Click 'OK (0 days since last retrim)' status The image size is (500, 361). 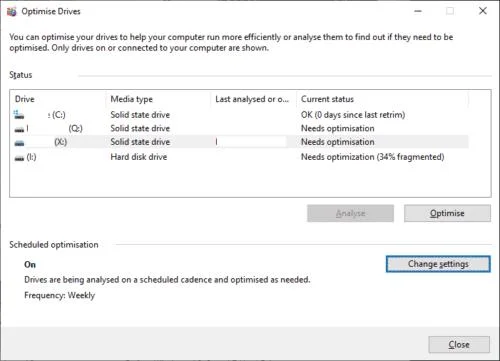[353, 115]
